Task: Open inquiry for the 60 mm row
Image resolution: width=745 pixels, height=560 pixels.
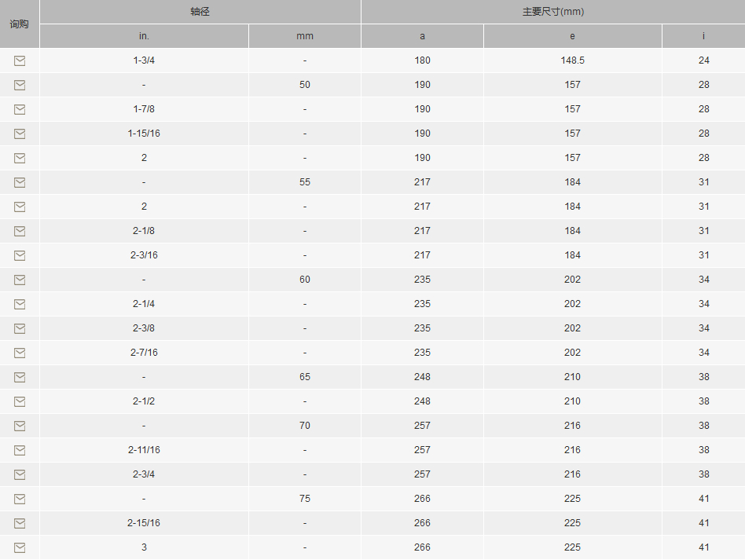Action: coord(20,280)
